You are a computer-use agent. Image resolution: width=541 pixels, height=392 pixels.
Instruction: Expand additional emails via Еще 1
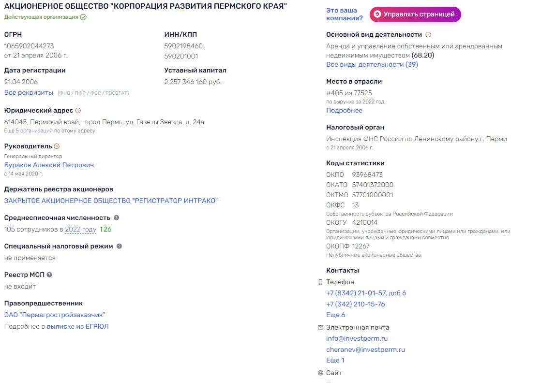click(335, 360)
